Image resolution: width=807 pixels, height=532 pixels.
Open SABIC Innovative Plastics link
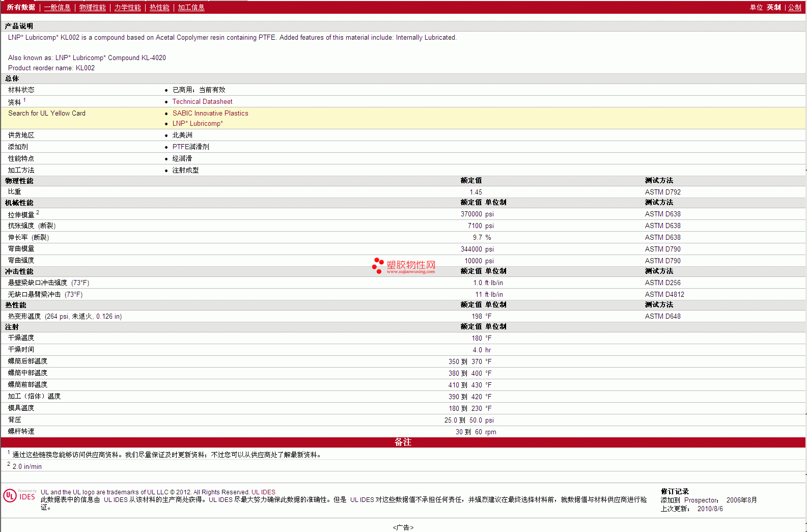pyautogui.click(x=210, y=113)
